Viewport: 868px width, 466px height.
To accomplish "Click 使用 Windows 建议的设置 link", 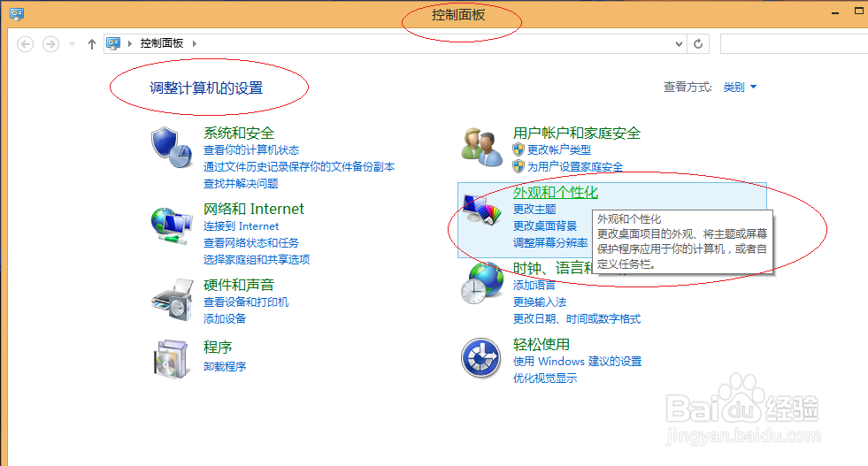I will [578, 361].
